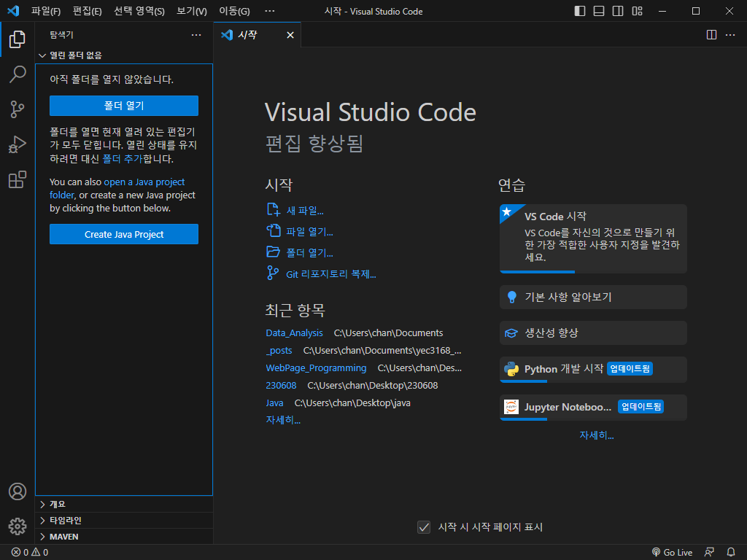Screen dimensions: 747x560
Task: Expand the MAVEN section
Action: 124,537
